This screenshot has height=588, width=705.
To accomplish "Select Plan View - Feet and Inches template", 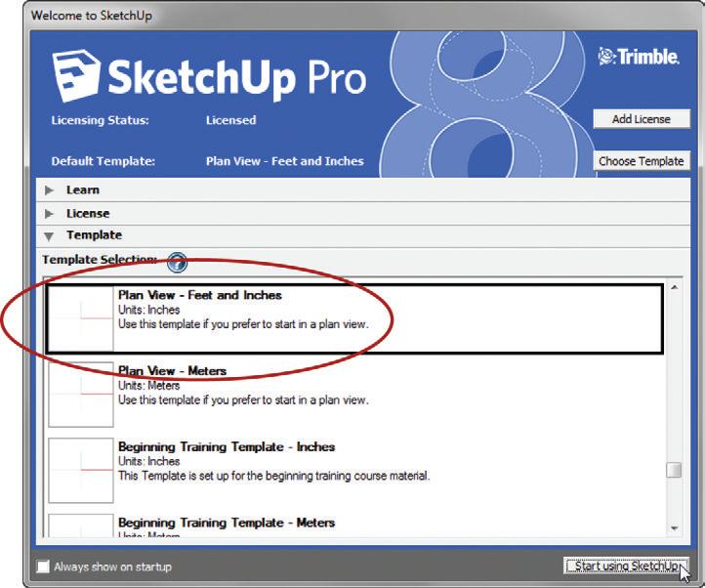I will [354, 318].
